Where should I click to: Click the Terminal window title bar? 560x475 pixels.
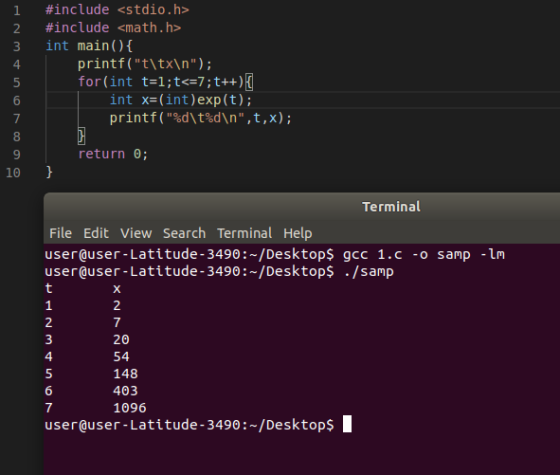point(302,207)
